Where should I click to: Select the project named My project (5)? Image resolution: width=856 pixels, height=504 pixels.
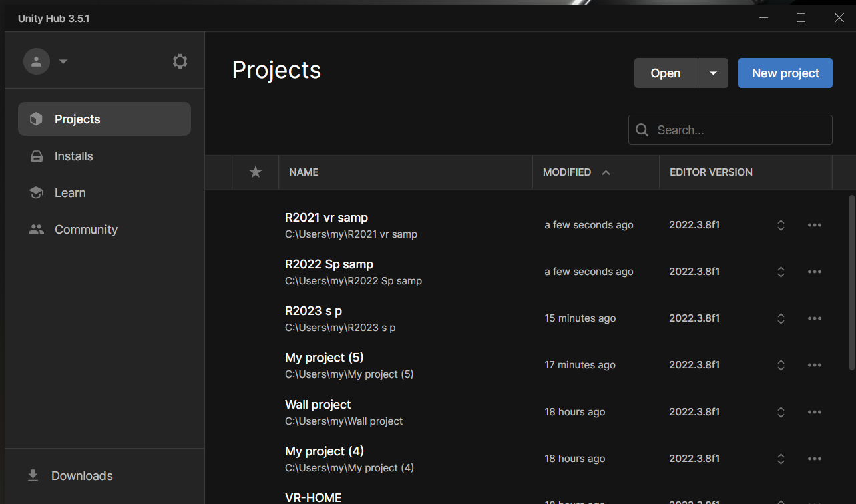325,358
